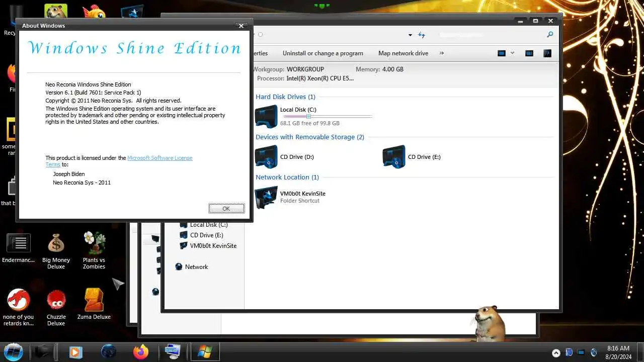Open the VM0b0t KevinSite folder shortcut
Viewport: 644px width, 362px height.
pyautogui.click(x=266, y=197)
